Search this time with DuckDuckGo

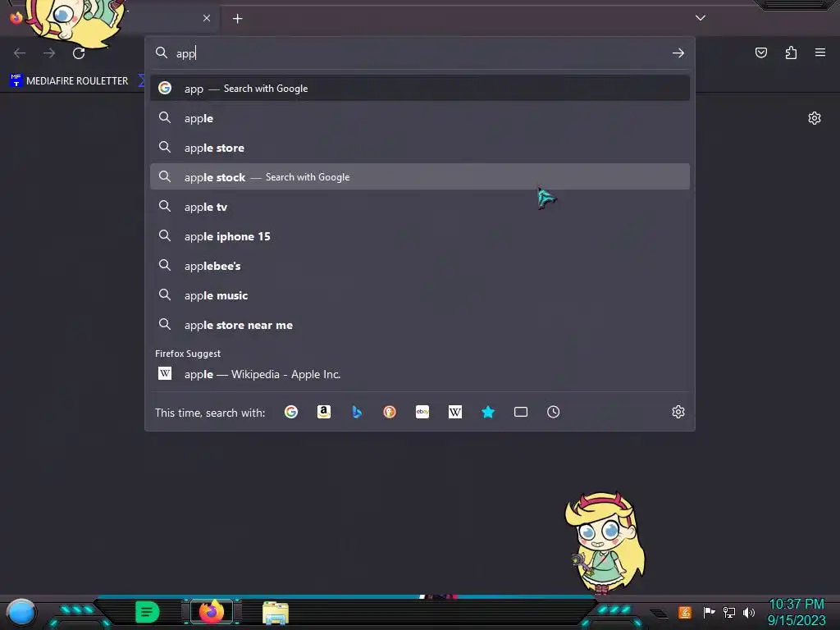click(390, 412)
